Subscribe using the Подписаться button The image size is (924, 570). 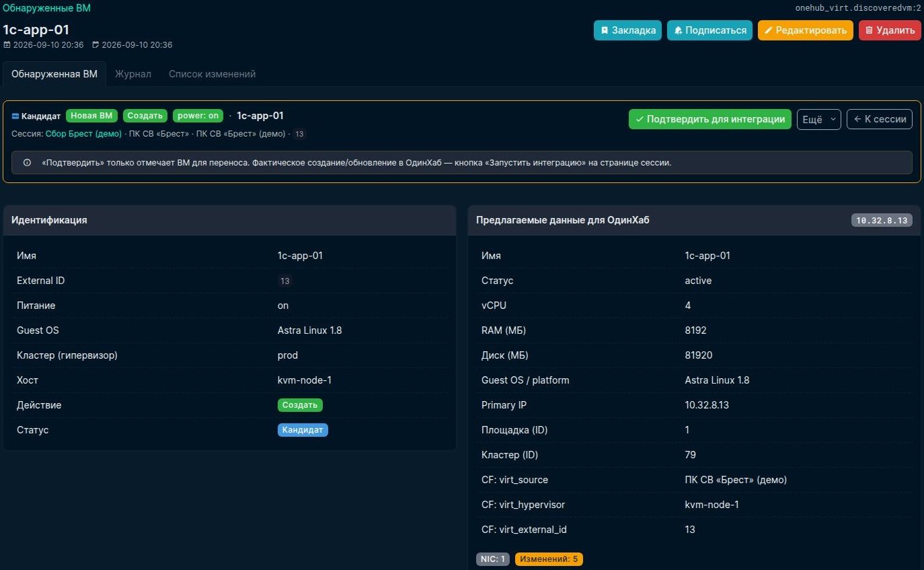pos(709,30)
